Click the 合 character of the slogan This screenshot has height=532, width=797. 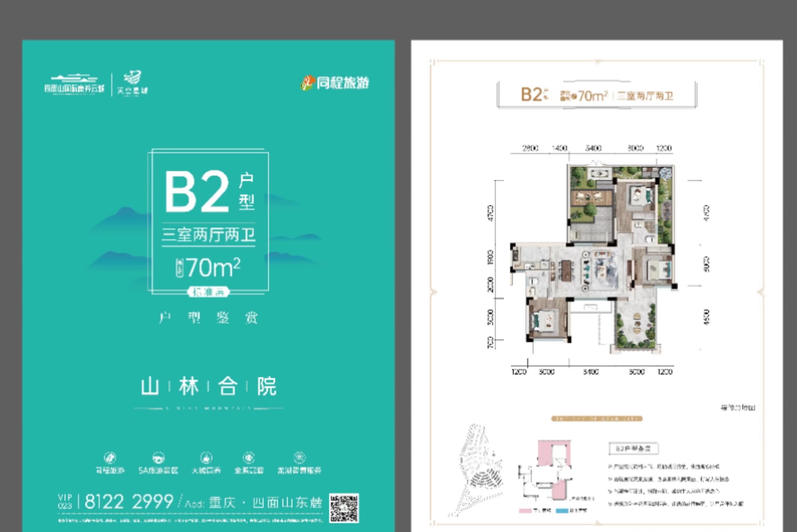click(x=227, y=386)
